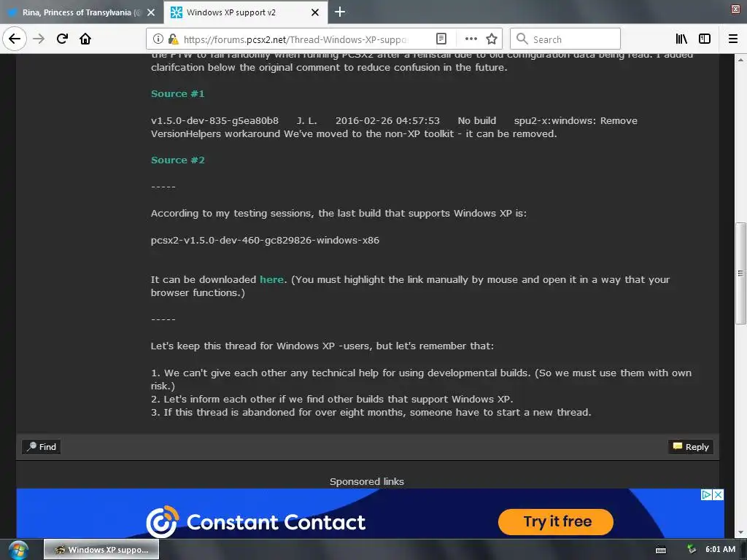747x560 pixels.
Task: Open the 6:01 AM system clock
Action: (720, 550)
